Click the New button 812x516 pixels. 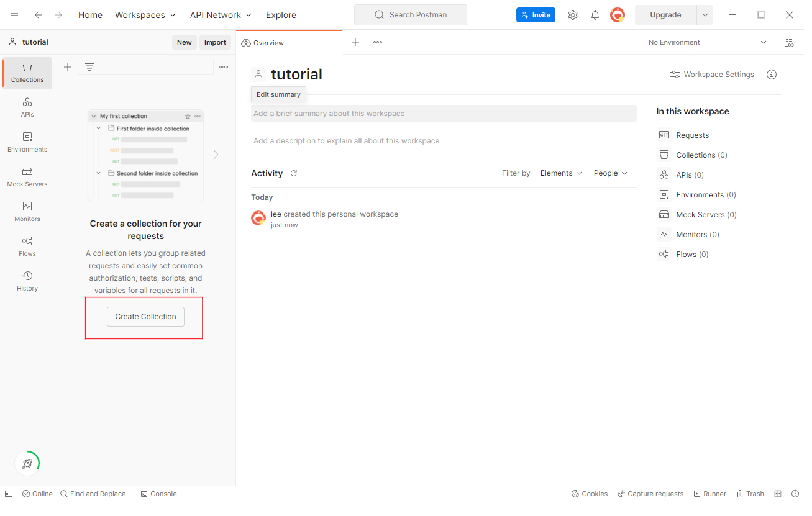(x=185, y=42)
